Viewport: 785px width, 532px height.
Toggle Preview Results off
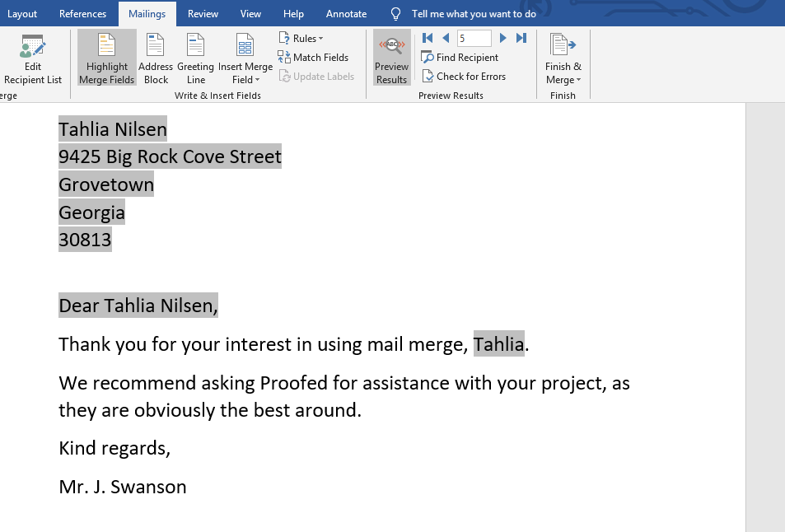390,57
